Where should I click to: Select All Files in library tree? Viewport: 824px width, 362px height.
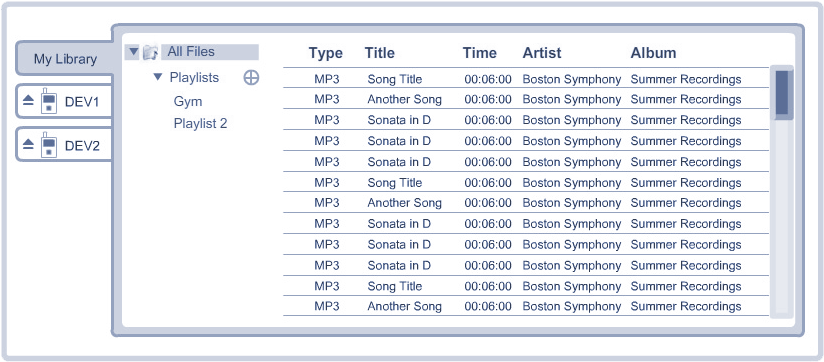[191, 51]
